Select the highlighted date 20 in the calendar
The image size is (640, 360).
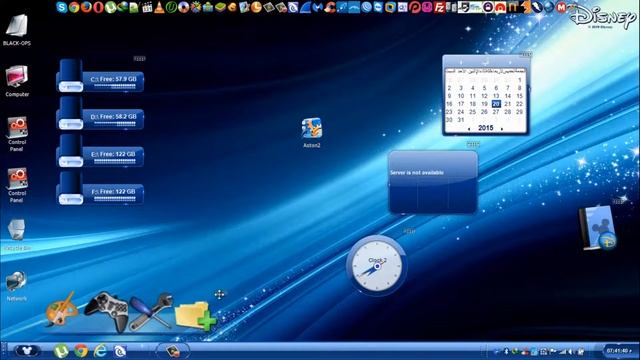tap(496, 104)
